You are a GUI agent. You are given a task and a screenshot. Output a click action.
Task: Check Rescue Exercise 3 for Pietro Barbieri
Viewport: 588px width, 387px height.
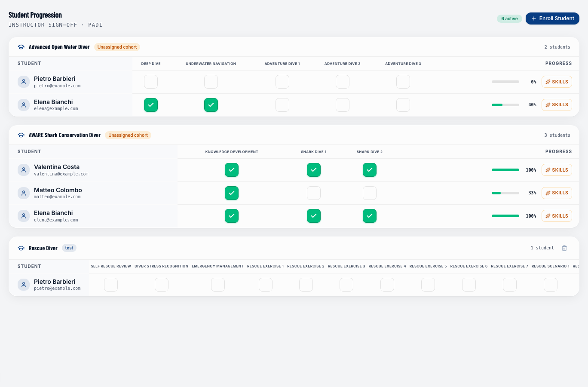(346, 285)
